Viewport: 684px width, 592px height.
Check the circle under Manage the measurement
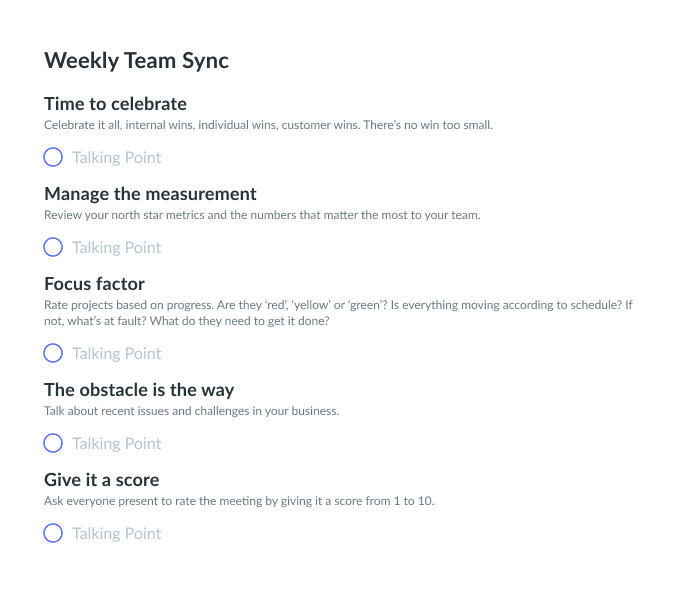pos(53,247)
